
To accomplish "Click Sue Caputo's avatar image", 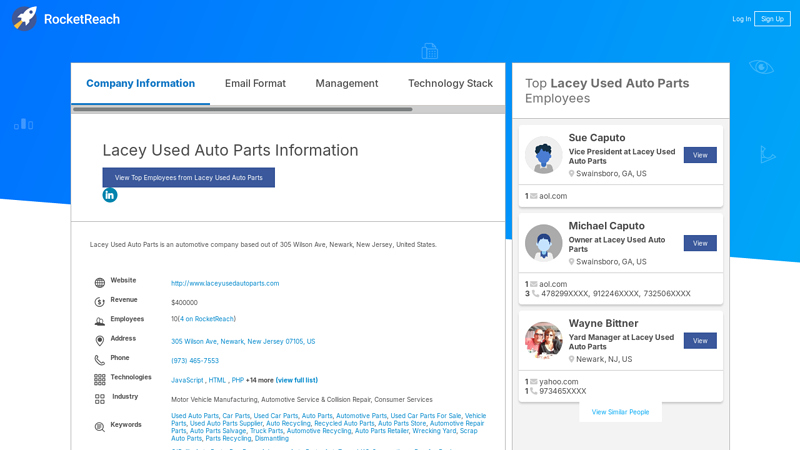I will (x=543, y=155).
